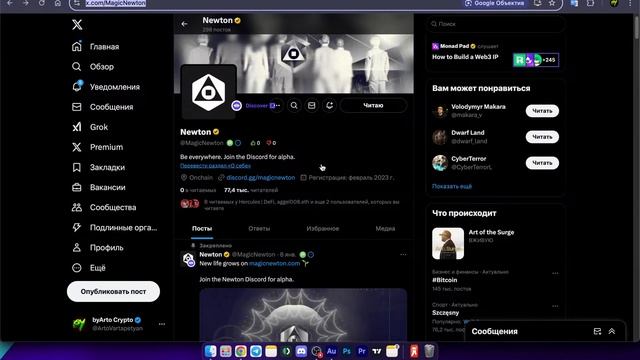Click the browser home button
The height and width of the screenshot is (360, 640).
click(58, 3)
